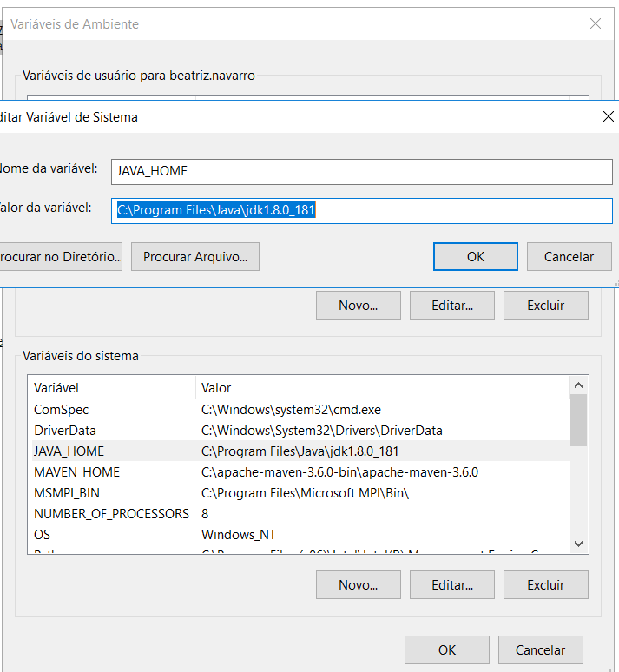This screenshot has height=672, width=619.
Task: Click Cancelar at bottom of Variáveis de Ambiente
Action: tap(541, 650)
